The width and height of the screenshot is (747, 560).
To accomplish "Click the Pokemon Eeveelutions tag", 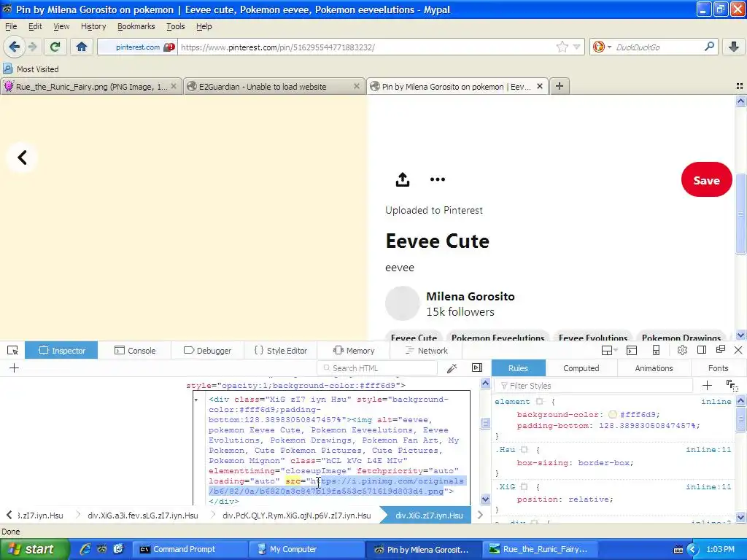I will point(498,336).
